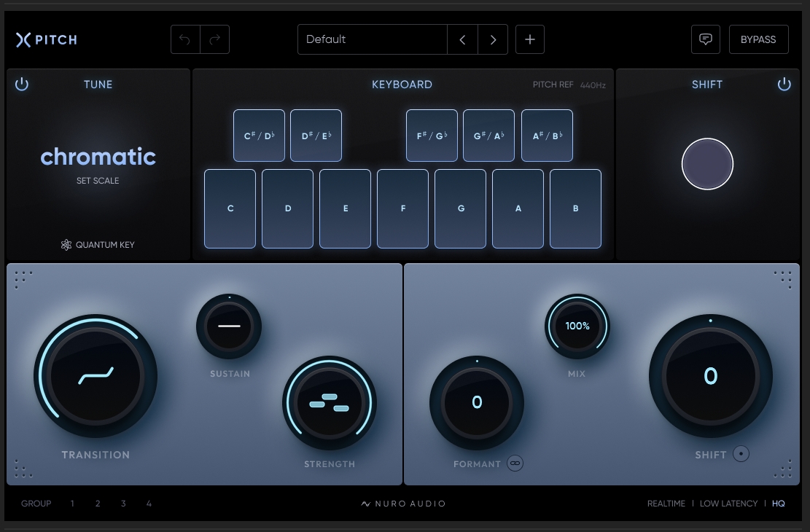Go to previous preset with left chevron
Image resolution: width=810 pixels, height=532 pixels.
pyautogui.click(x=462, y=40)
